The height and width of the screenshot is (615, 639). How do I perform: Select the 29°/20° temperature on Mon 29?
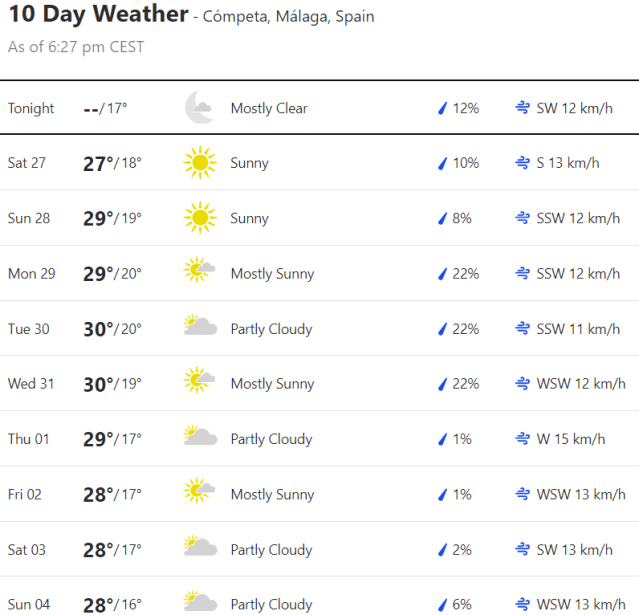112,274
